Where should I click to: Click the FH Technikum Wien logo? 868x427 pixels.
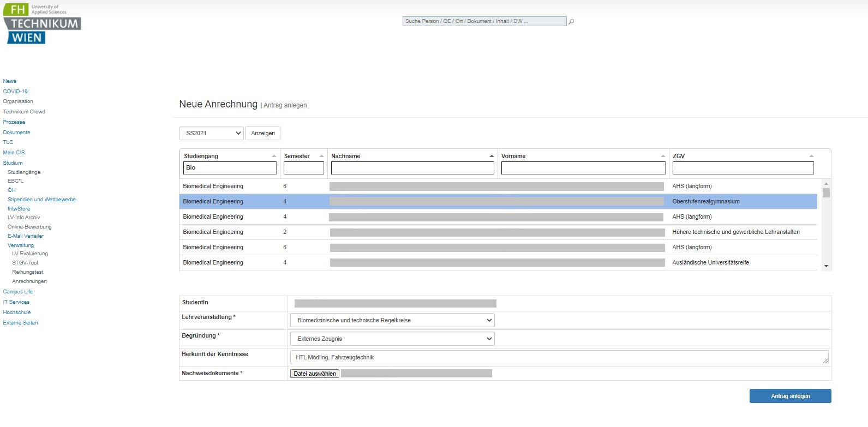[42, 24]
